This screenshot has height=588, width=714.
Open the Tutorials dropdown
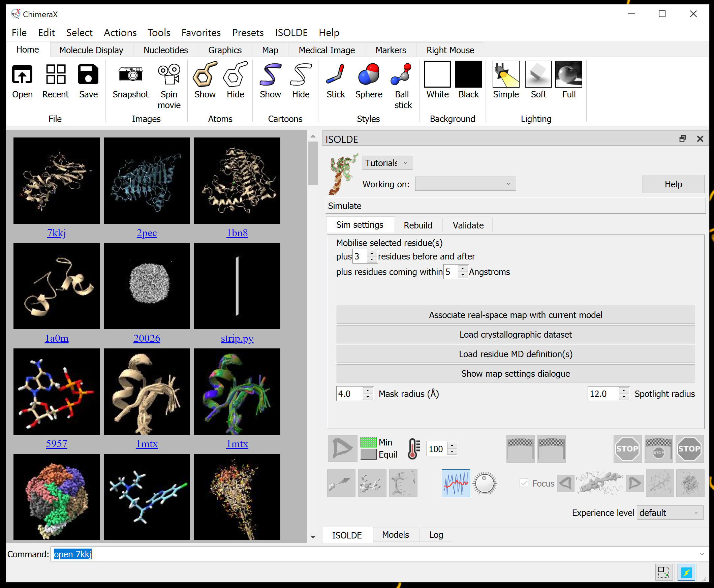(x=387, y=163)
